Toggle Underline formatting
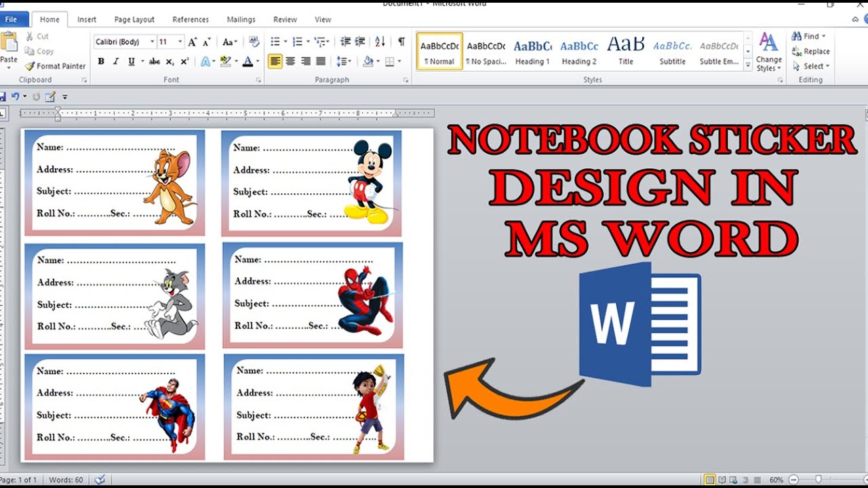 pos(131,62)
